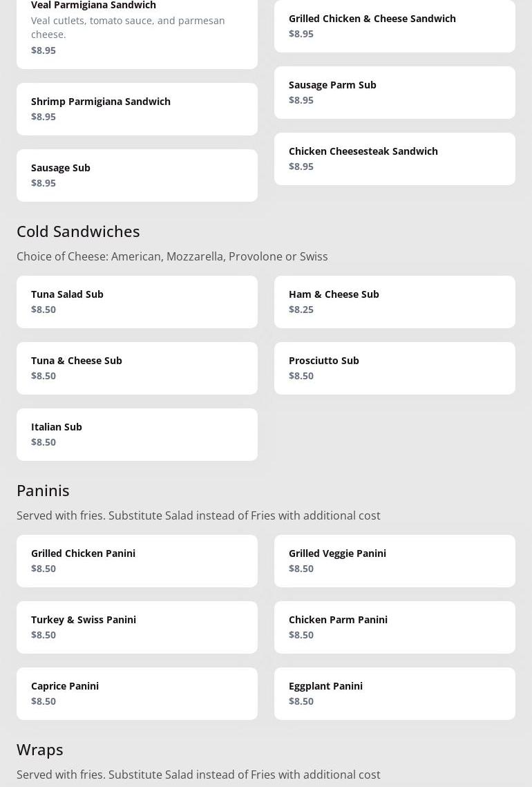Screen dimensions: 532x787
Task: Choose the Italian Sub
Action: (x=137, y=434)
